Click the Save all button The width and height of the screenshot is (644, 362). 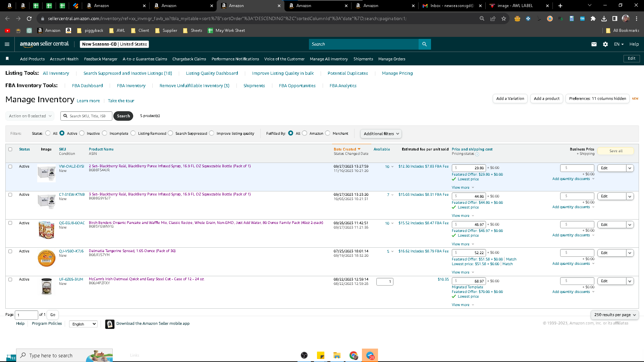coord(616,151)
